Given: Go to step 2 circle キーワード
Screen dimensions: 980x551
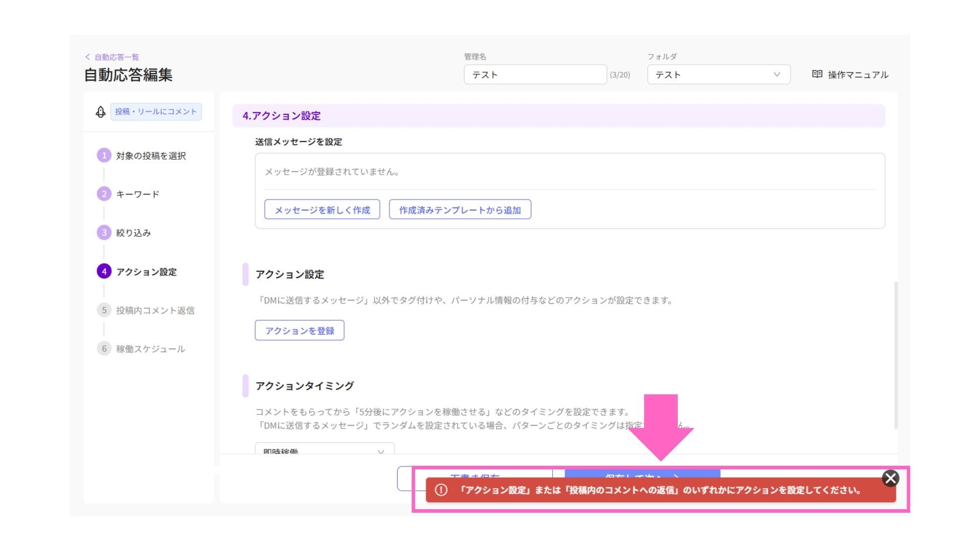Looking at the screenshot, I should coord(104,194).
